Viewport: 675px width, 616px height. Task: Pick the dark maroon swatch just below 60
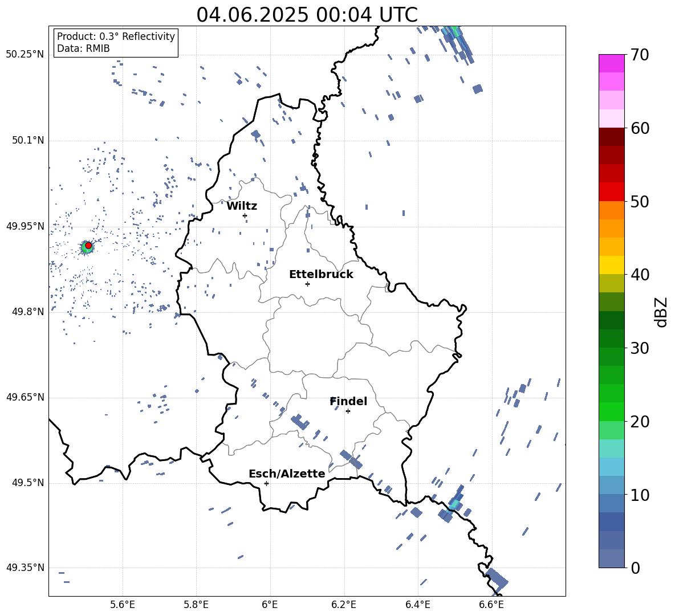coord(611,137)
